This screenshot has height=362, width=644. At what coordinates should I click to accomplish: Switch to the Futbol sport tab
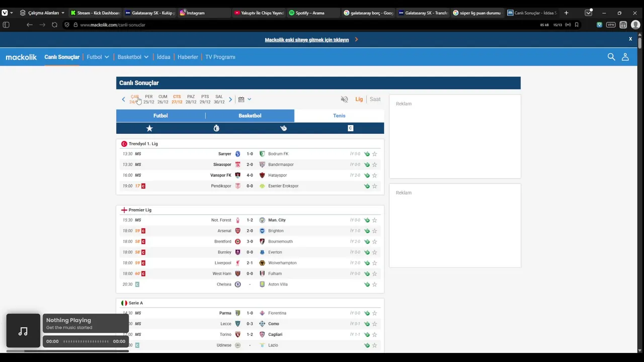160,116
